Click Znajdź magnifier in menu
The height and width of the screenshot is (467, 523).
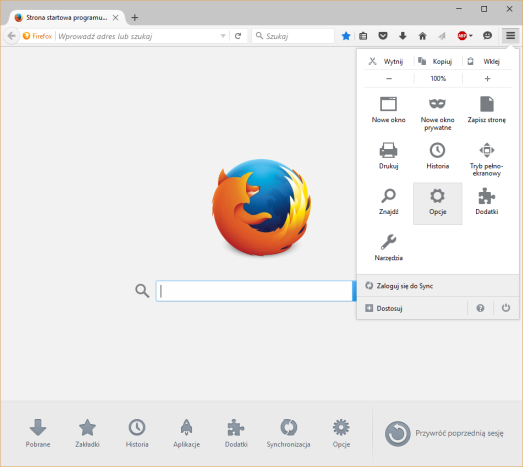(389, 202)
